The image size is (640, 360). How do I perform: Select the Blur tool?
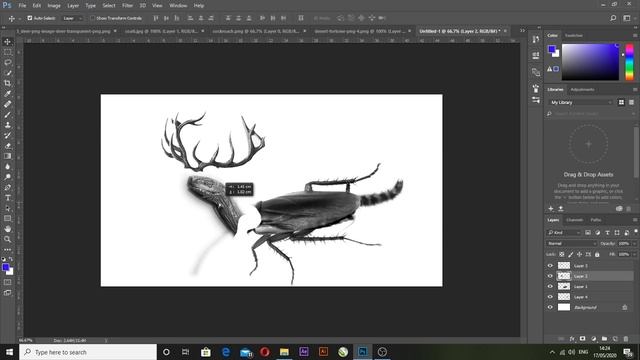point(7,167)
